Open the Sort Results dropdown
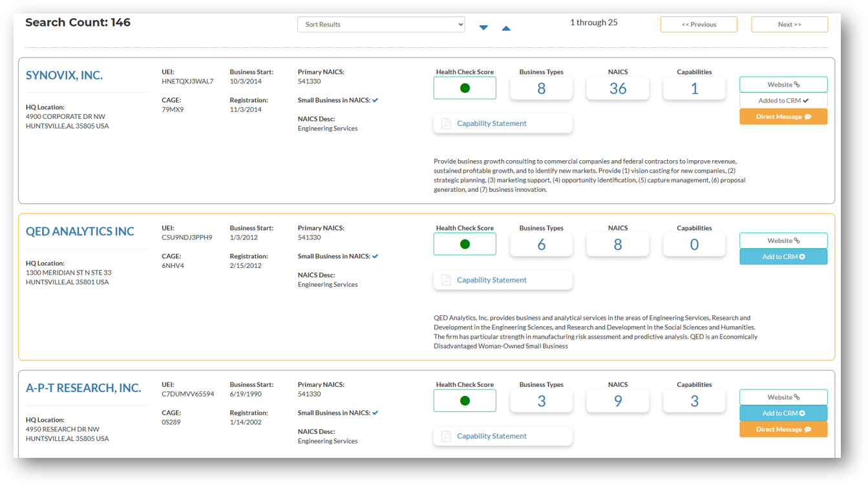 [x=381, y=25]
